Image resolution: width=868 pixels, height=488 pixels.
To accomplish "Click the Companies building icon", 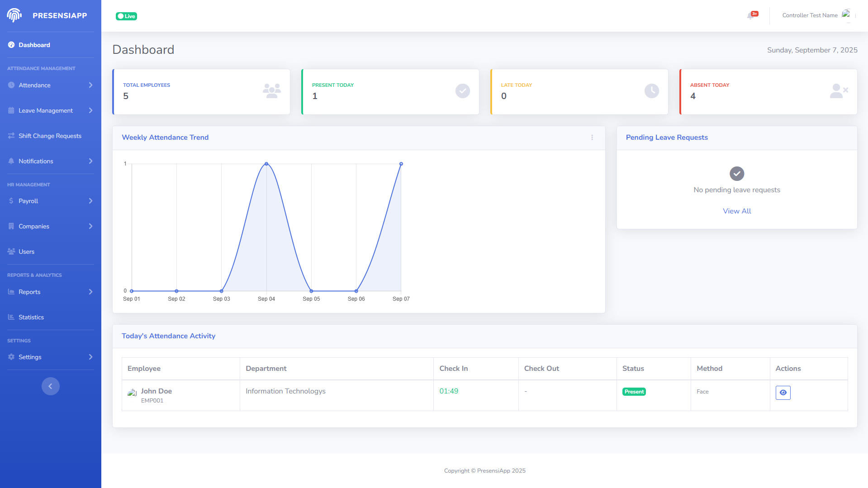I will point(11,226).
